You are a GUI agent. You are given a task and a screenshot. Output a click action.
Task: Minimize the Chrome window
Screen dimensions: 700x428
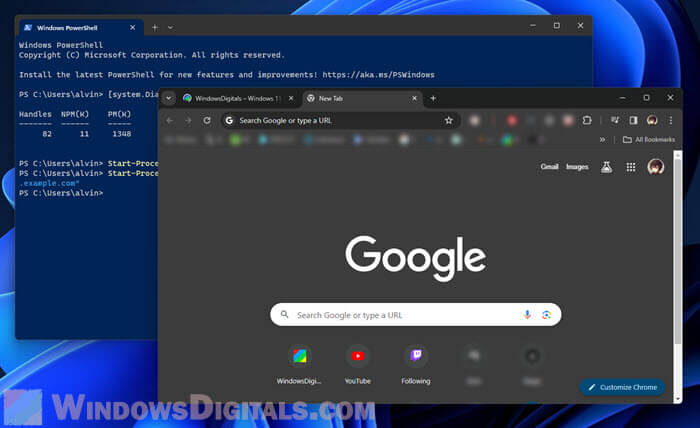[622, 98]
